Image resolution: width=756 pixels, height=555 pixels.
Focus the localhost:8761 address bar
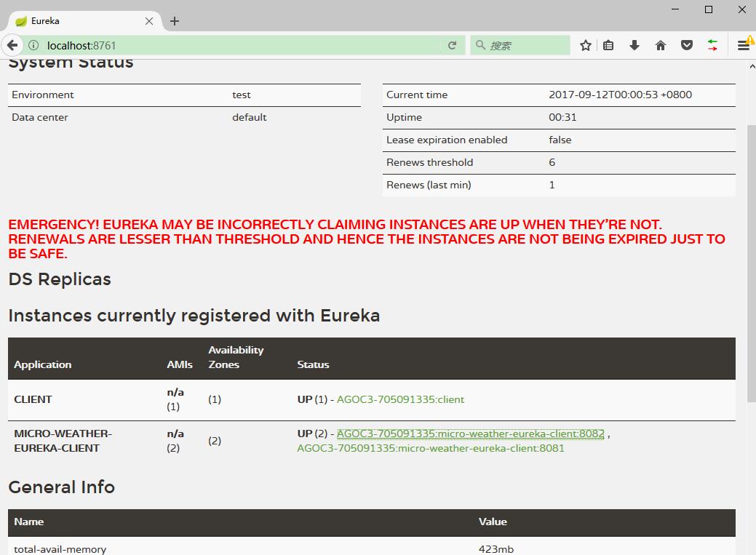pos(240,45)
